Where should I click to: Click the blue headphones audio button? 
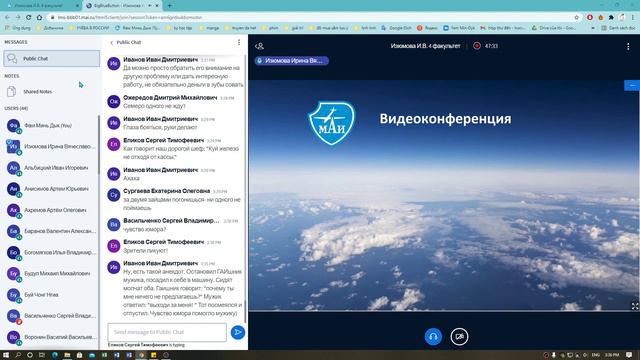[433, 337]
